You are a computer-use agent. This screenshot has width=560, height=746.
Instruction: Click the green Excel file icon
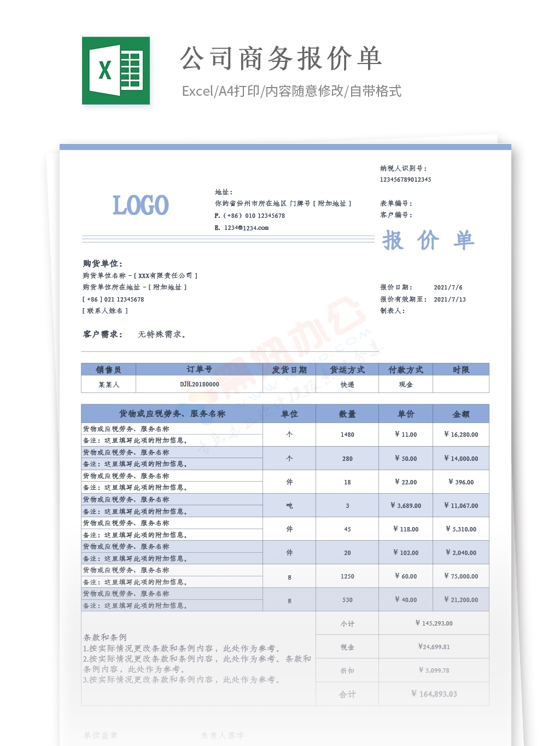pyautogui.click(x=116, y=71)
